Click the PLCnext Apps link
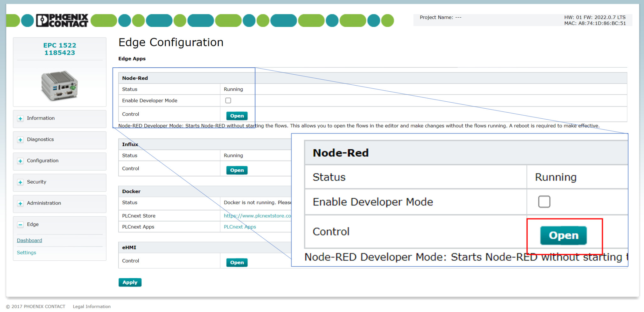This screenshot has height=312, width=644. click(240, 227)
